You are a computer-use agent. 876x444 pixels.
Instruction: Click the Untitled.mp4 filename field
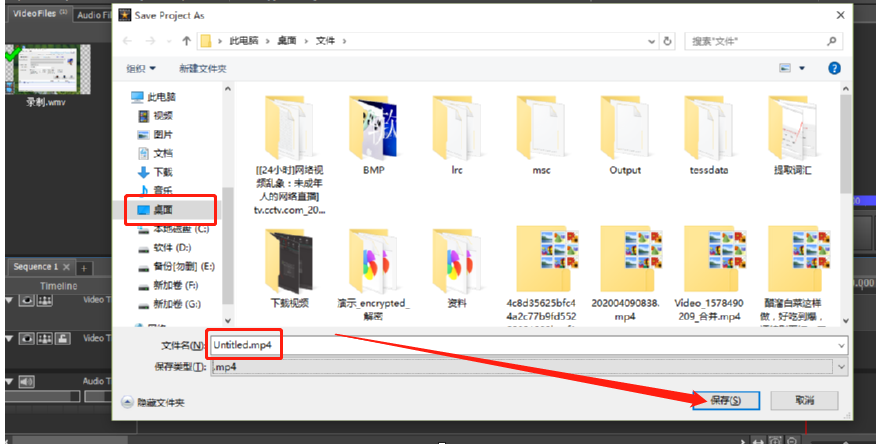tap(529, 345)
